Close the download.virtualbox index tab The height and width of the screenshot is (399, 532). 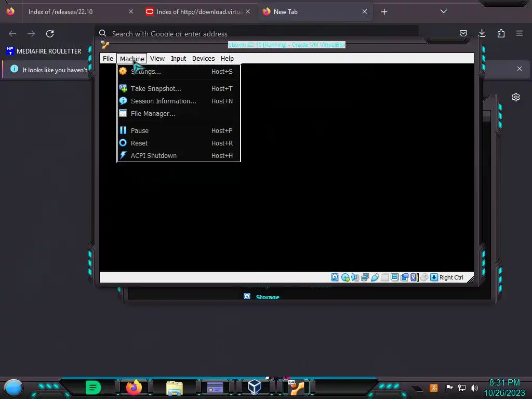[x=248, y=11]
